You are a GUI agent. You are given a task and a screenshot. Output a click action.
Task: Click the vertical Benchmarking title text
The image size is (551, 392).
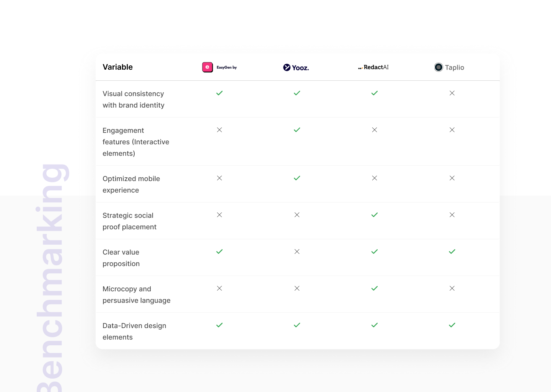[52, 278]
